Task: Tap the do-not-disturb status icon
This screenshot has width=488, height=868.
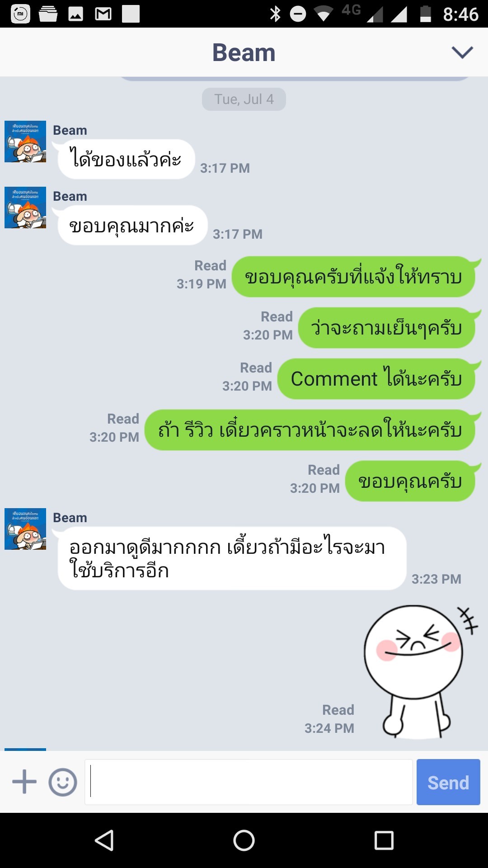Action: pos(298,14)
